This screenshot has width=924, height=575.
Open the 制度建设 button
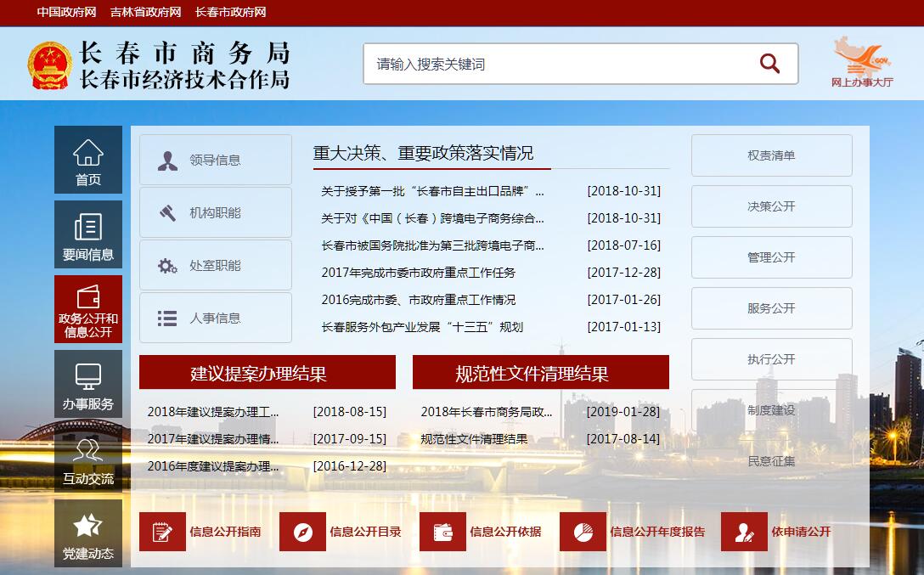(x=772, y=410)
